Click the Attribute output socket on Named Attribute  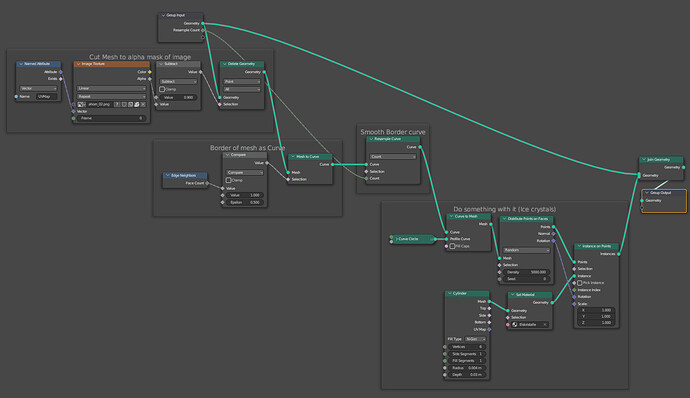pos(61,72)
